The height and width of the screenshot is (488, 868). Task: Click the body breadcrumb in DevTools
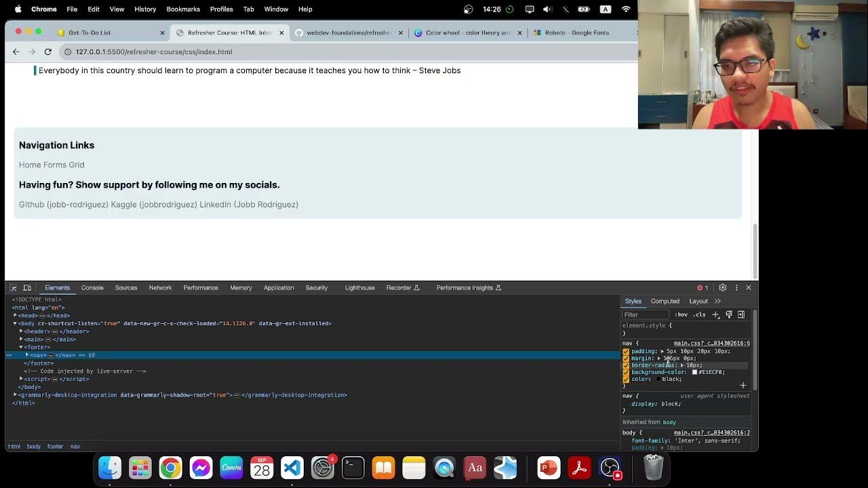[34, 447]
